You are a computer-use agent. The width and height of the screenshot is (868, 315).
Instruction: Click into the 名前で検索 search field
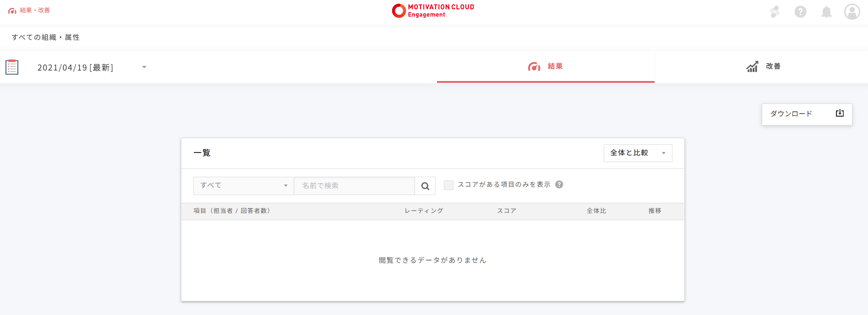(x=354, y=186)
